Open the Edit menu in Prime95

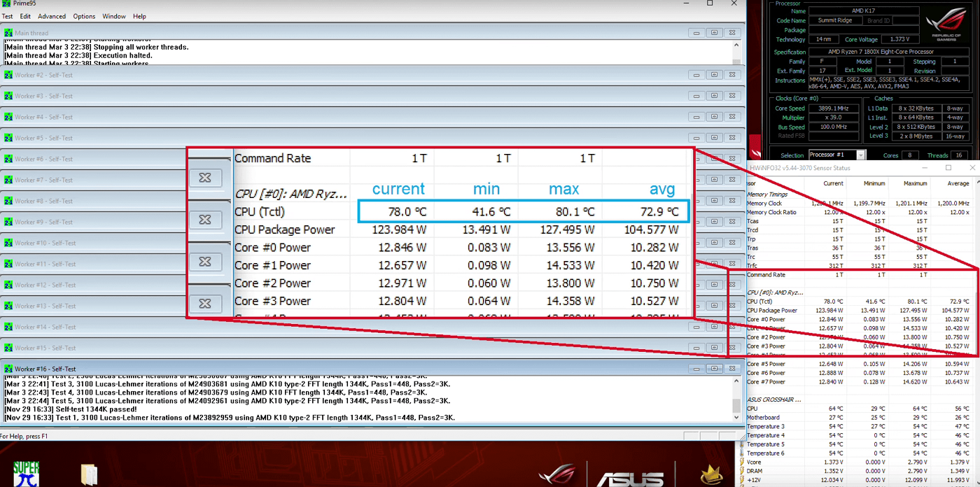(x=25, y=16)
